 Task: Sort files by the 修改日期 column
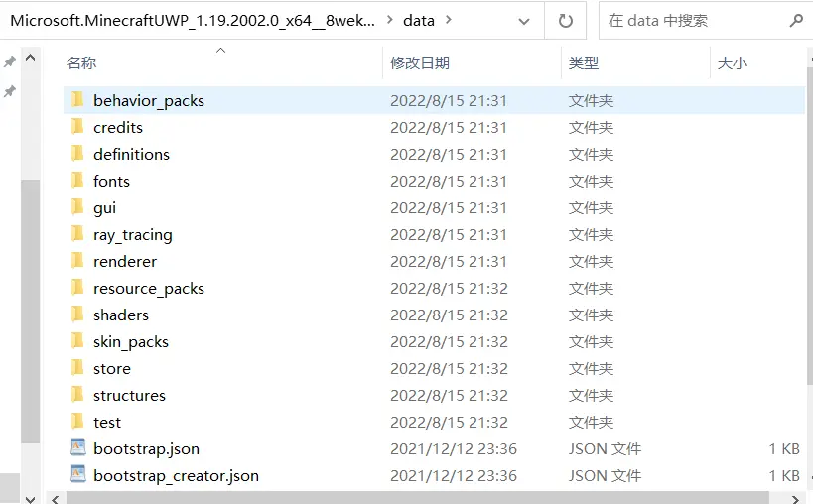click(x=420, y=63)
